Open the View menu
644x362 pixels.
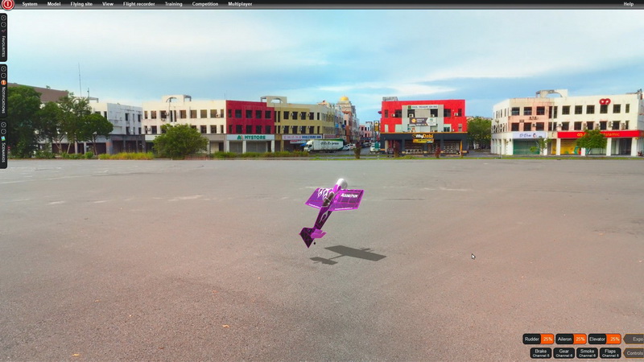pyautogui.click(x=108, y=4)
